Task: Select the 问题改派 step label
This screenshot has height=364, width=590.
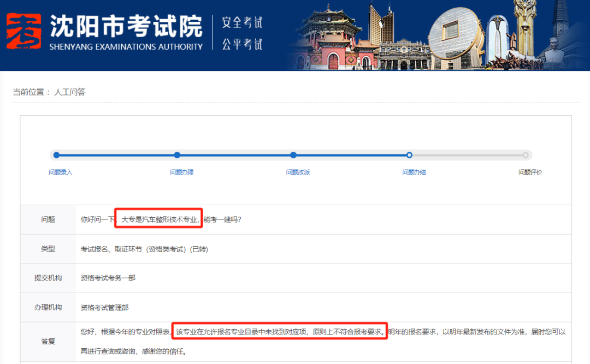Action: click(298, 172)
